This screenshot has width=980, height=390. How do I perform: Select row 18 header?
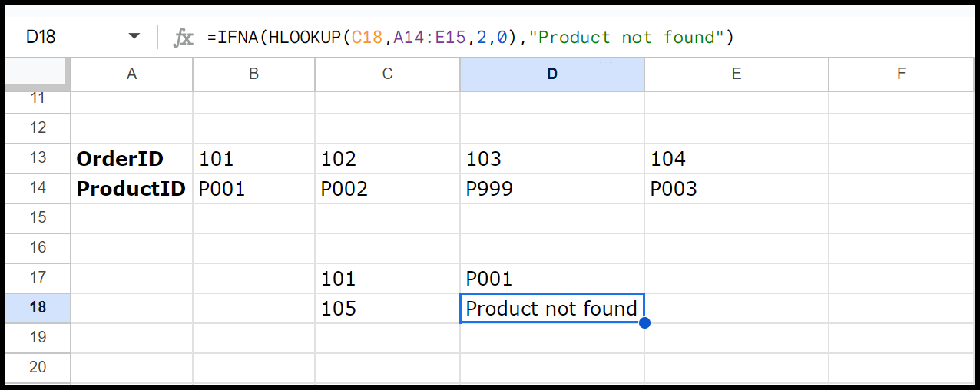tap(38, 308)
